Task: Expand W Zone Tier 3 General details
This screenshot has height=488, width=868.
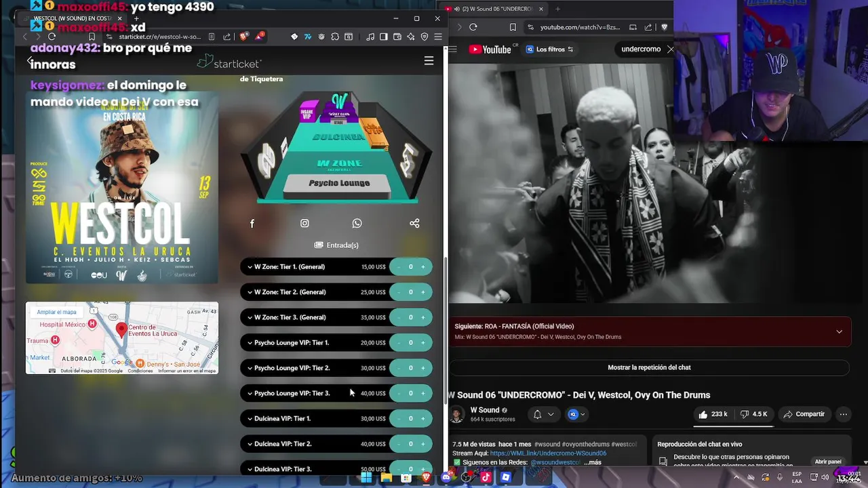Action: 250,317
